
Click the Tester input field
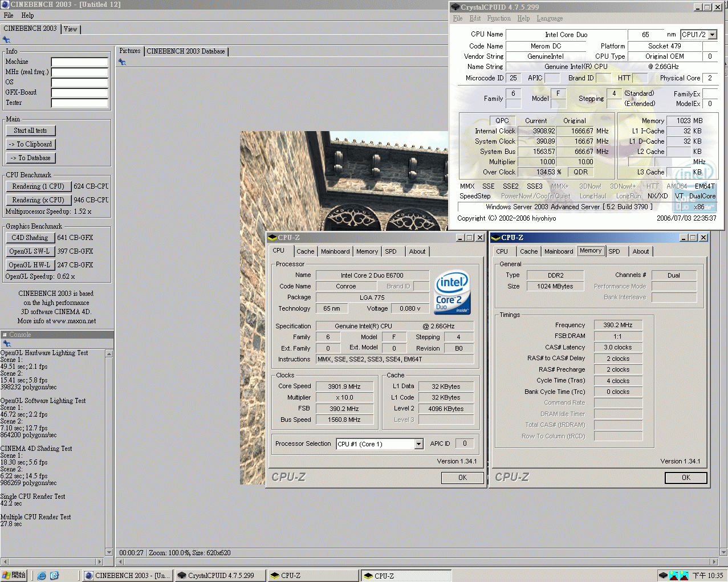(80, 103)
